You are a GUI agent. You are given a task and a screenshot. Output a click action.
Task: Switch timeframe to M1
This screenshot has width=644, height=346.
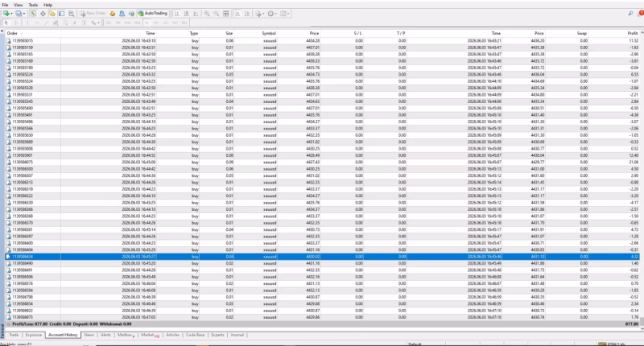coord(109,23)
